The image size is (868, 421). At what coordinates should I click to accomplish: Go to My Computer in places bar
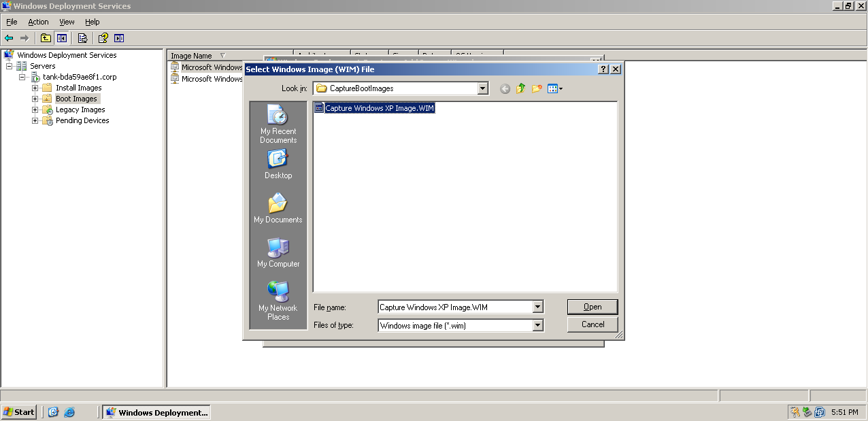(278, 253)
